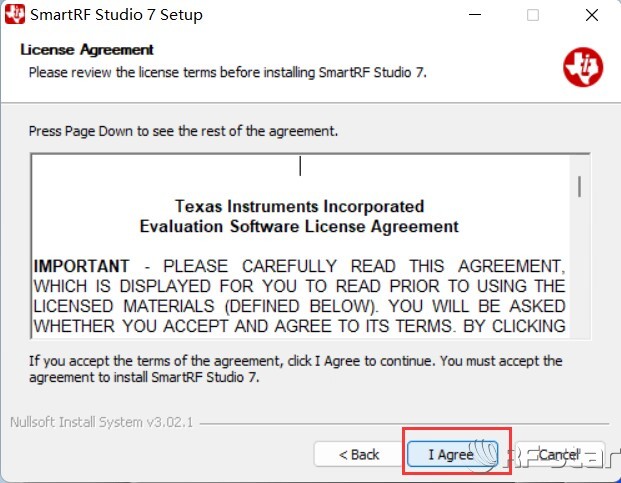This screenshot has height=483, width=621.
Task: Cancel the SmartRF Studio 7 installation
Action: pos(559,454)
